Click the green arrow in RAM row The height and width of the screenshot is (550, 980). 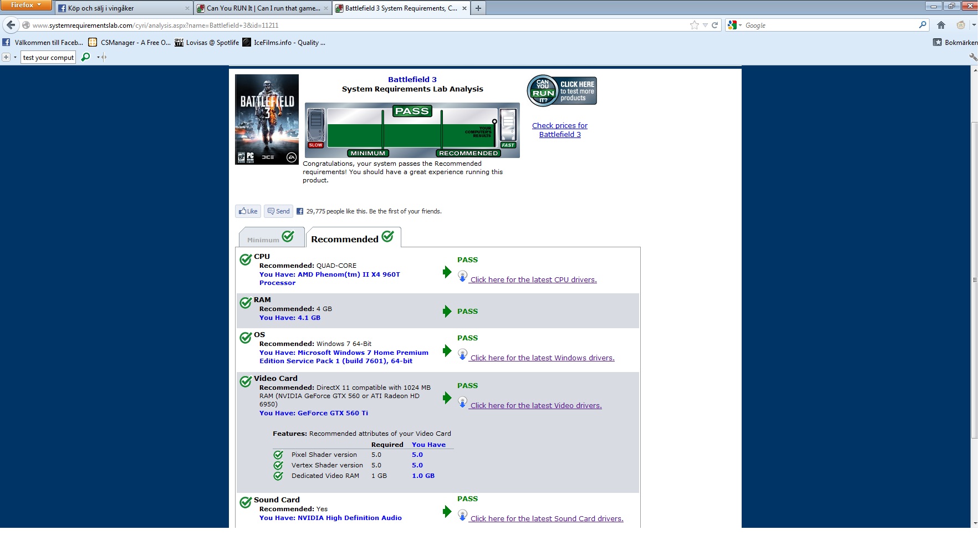tap(447, 311)
